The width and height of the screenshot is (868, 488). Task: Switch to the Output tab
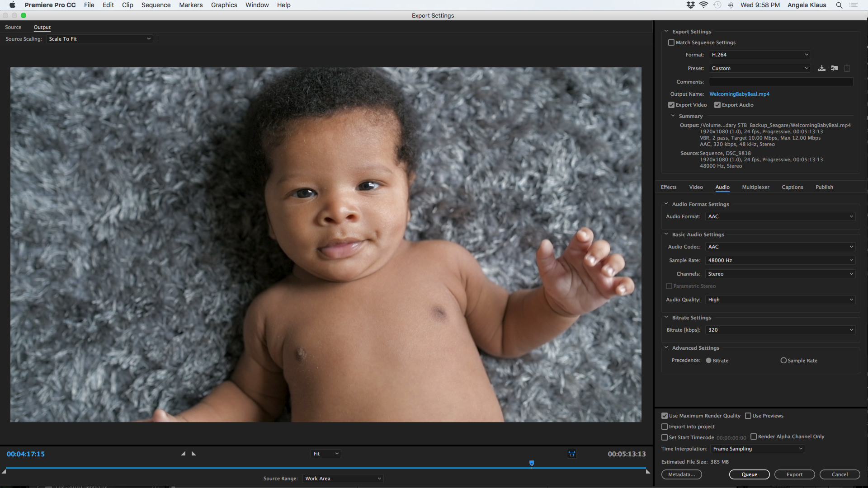(42, 27)
